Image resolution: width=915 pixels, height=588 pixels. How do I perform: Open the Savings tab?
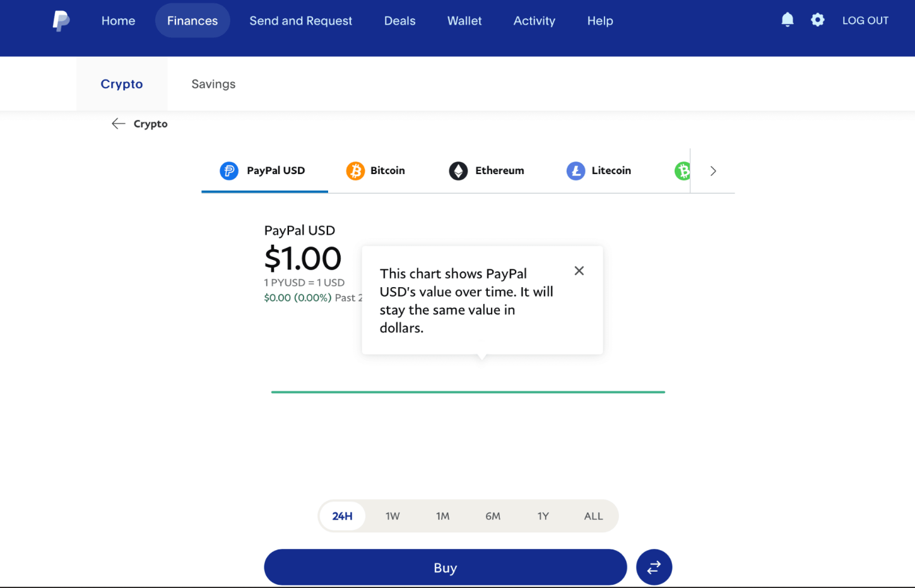[x=213, y=84]
